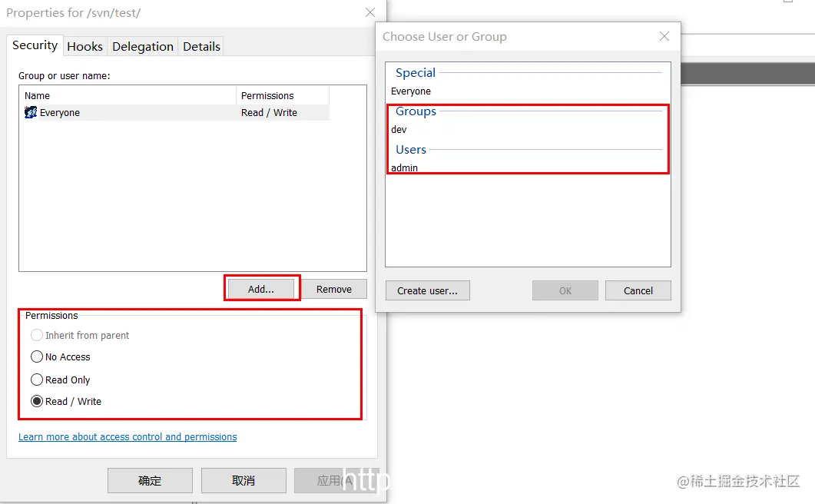Screen dimensions: 815x504
Task: Click the Add... button
Action: coord(261,289)
